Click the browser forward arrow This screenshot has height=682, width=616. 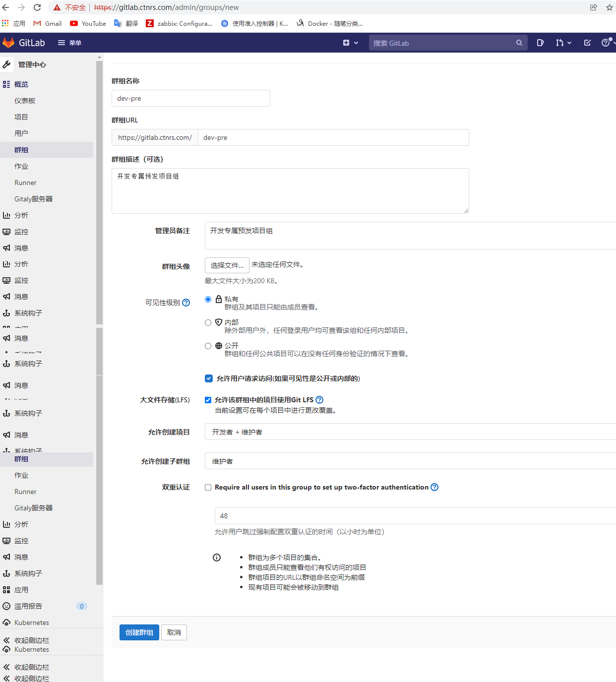click(21, 7)
